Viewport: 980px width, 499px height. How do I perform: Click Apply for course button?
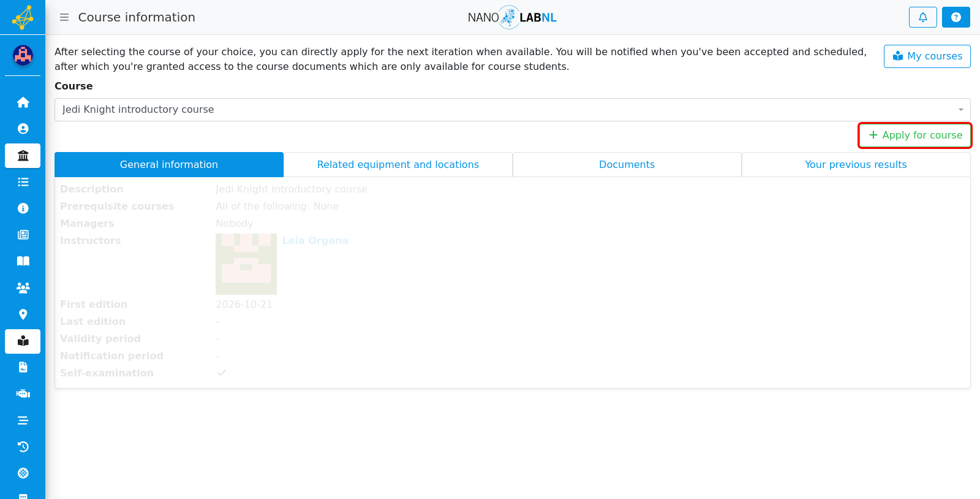tap(915, 135)
